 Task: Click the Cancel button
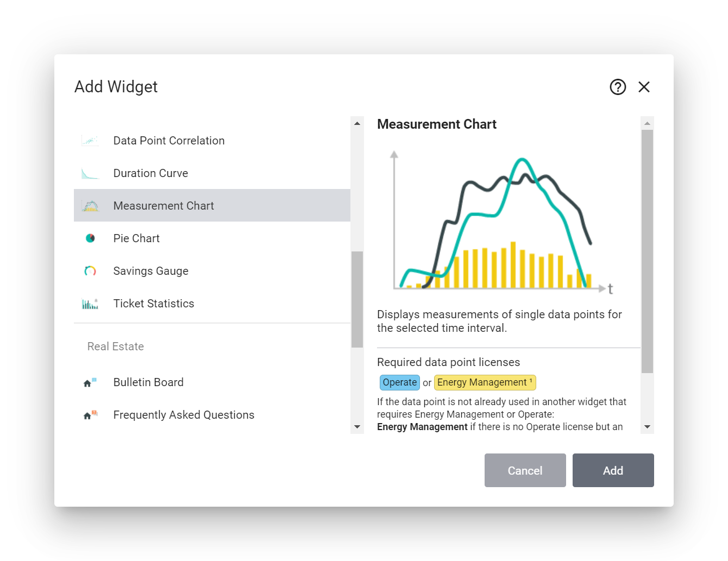(525, 470)
